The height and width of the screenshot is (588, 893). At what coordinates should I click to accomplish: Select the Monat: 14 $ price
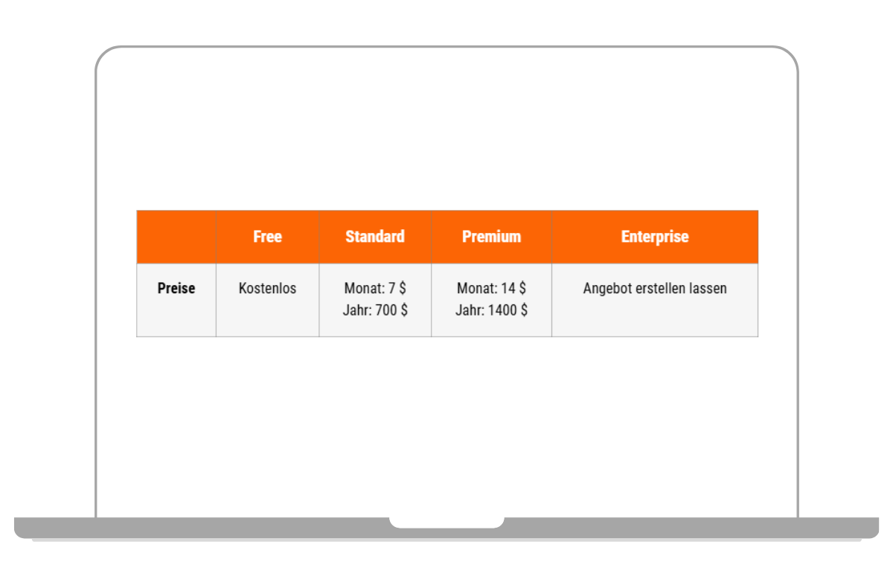pos(491,289)
